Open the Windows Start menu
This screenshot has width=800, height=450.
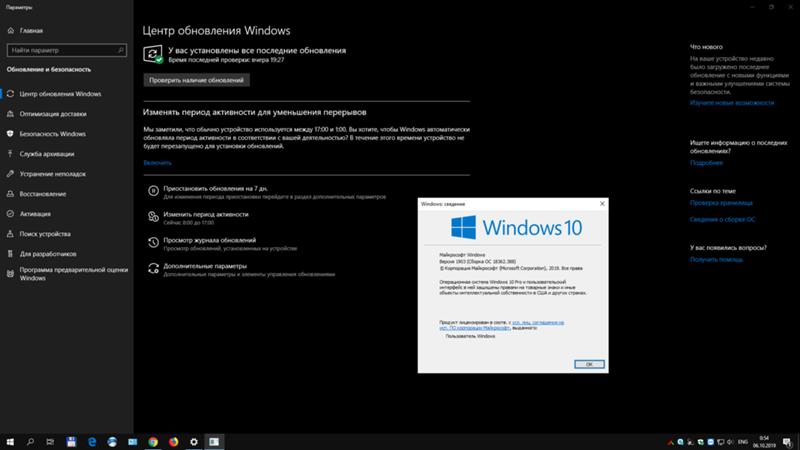click(10, 442)
